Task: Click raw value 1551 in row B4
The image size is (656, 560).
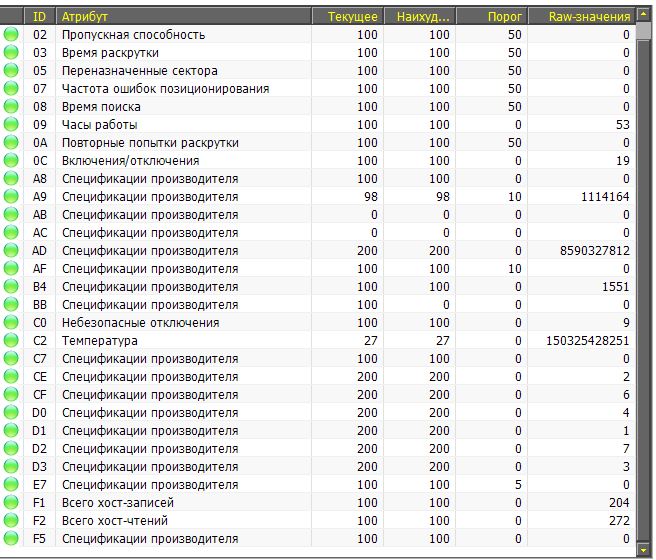Action: pos(615,286)
